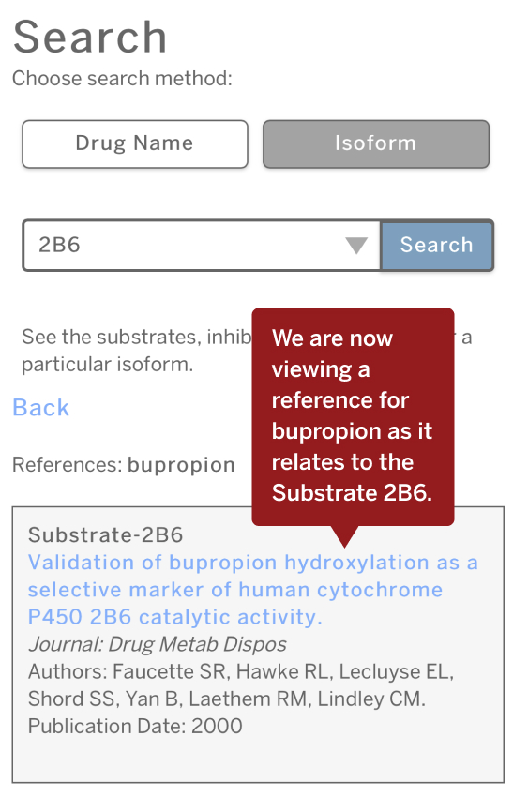The height and width of the screenshot is (812, 528).
Task: Select the Isoform search method
Action: click(x=376, y=144)
